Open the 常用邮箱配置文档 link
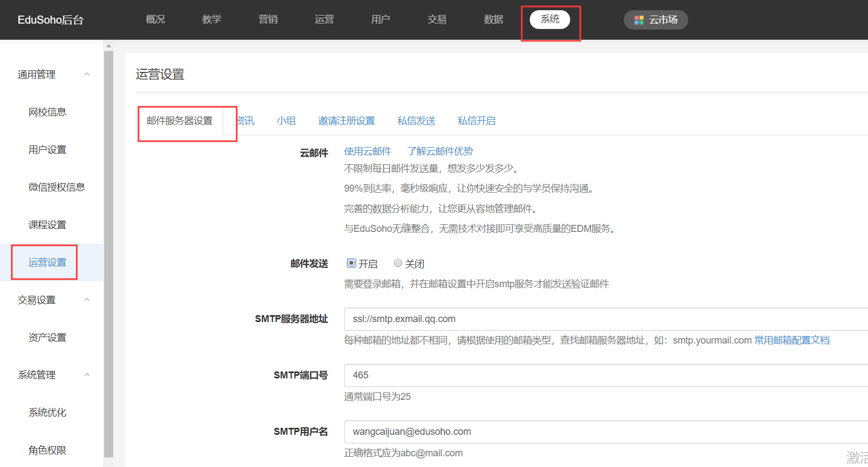 point(792,340)
